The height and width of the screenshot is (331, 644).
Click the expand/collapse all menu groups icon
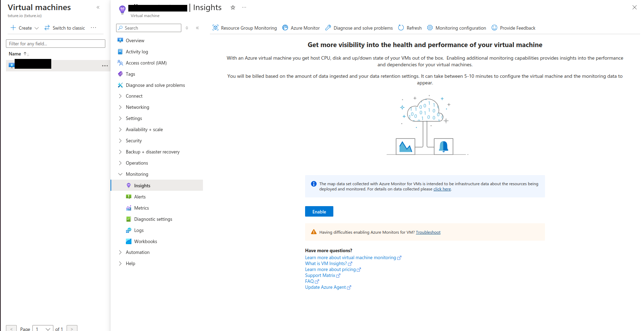(187, 28)
